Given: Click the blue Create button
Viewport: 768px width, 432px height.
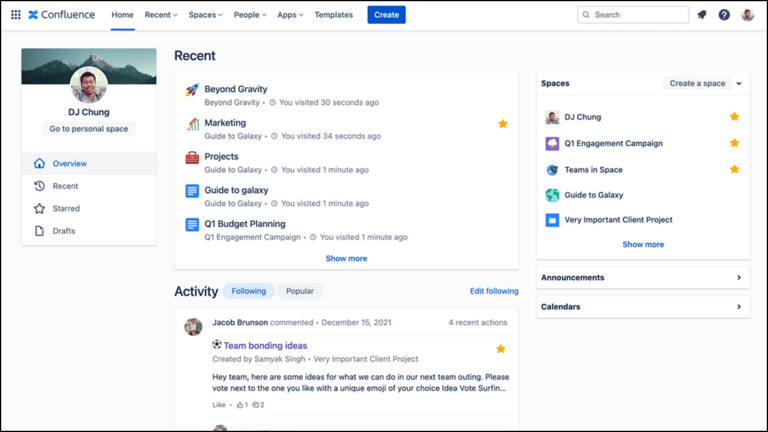Looking at the screenshot, I should [x=386, y=15].
